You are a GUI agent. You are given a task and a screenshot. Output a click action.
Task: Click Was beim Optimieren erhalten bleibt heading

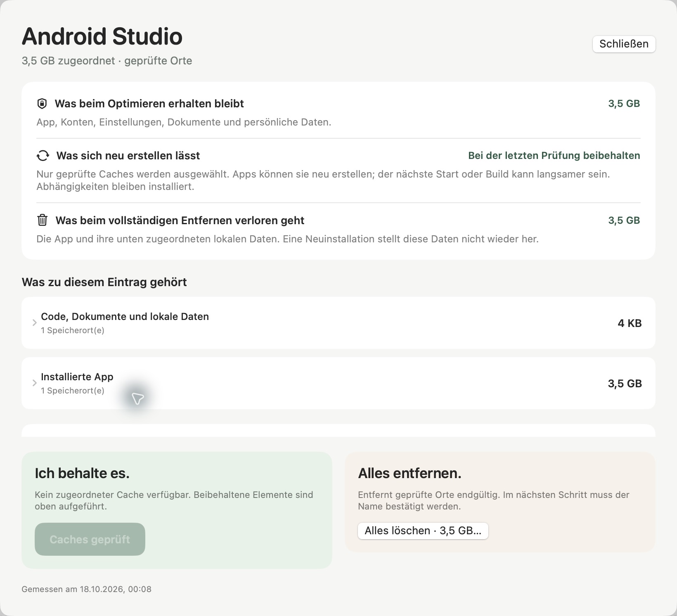coord(149,104)
